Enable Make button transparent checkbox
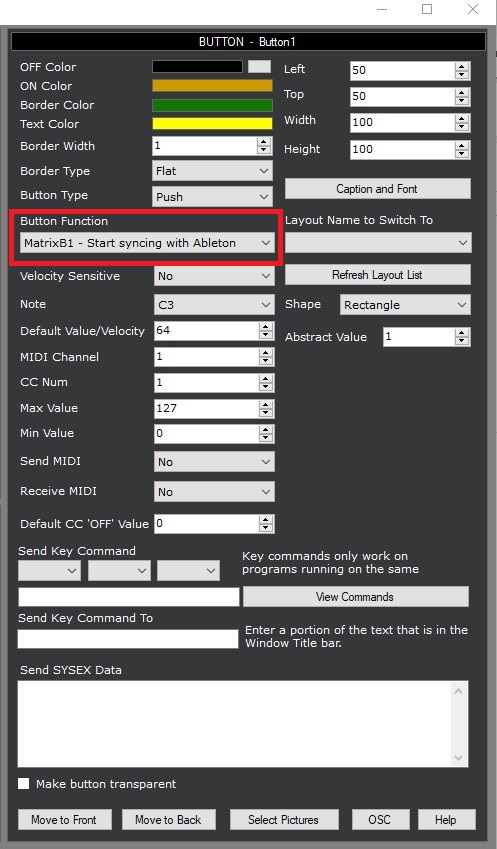The image size is (497, 849). 23,783
